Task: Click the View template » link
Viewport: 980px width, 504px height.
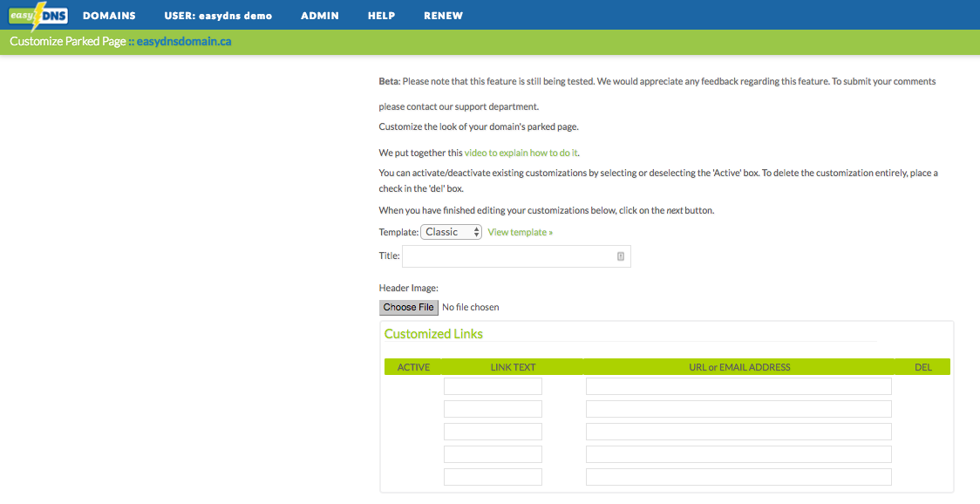Action: coord(520,232)
